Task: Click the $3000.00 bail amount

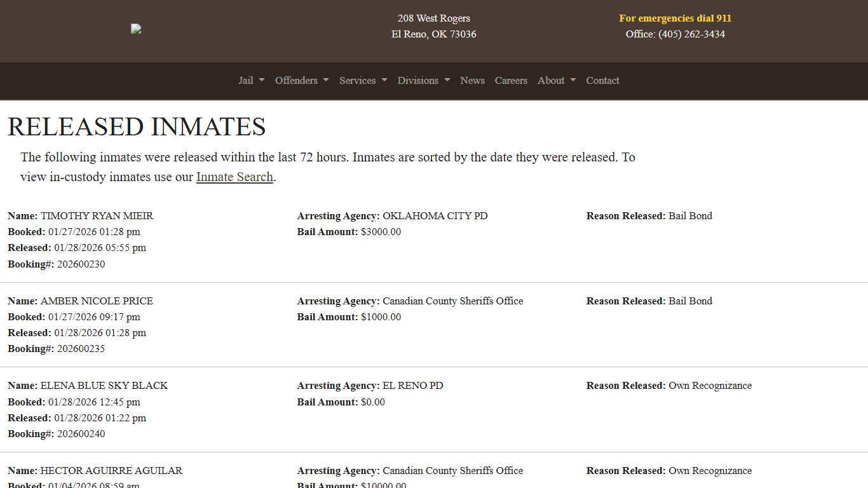Action: point(381,232)
